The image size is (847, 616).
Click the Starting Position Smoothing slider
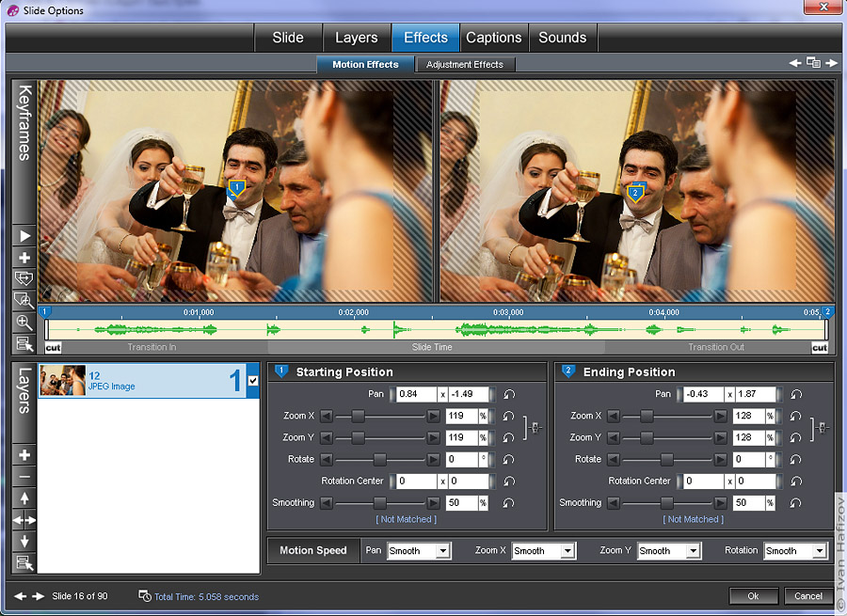click(380, 503)
